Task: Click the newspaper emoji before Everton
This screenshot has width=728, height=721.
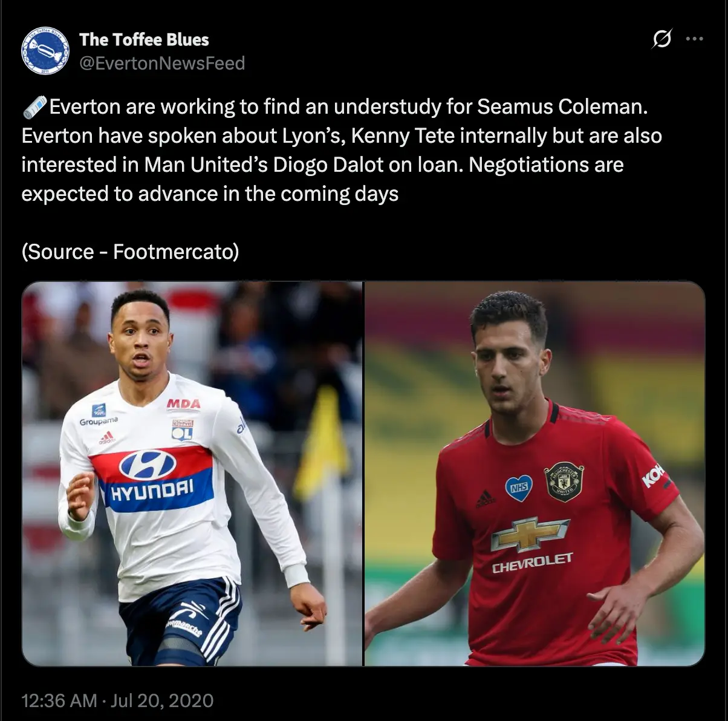Action: pos(34,106)
